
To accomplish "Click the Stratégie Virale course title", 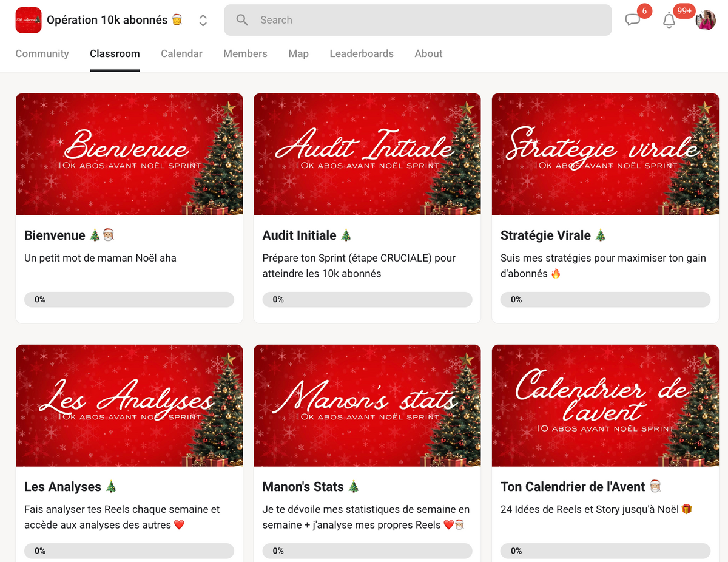I will pos(553,235).
